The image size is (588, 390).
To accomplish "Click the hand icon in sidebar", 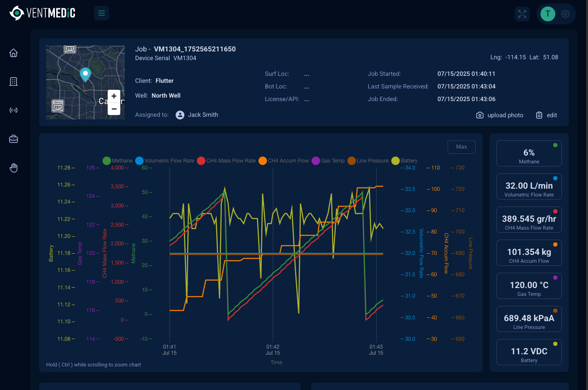I will 14,168.
